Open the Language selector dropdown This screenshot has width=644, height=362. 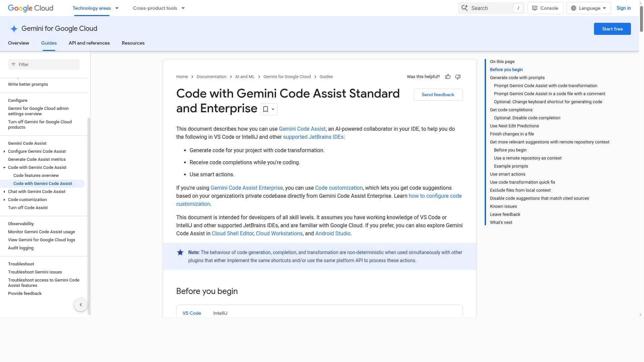pyautogui.click(x=589, y=8)
